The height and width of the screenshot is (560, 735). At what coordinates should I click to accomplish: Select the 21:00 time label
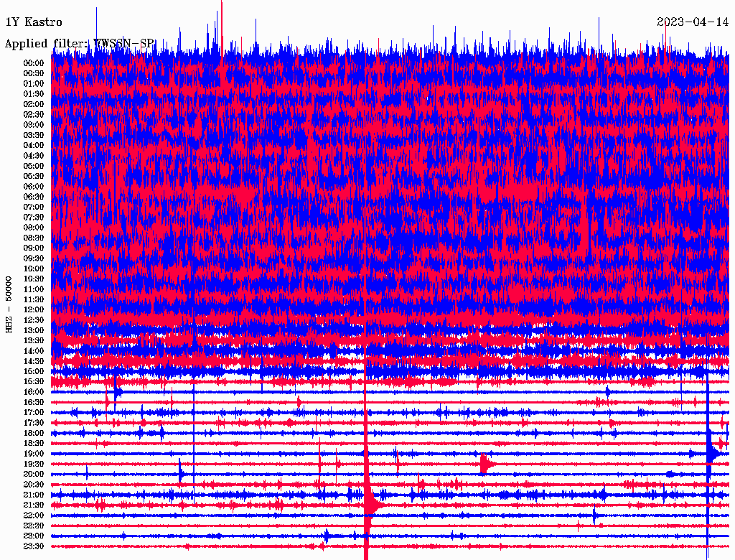coord(34,495)
